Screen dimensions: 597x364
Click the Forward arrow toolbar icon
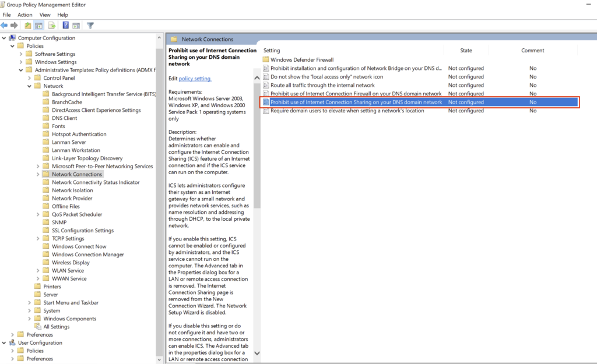click(x=14, y=26)
